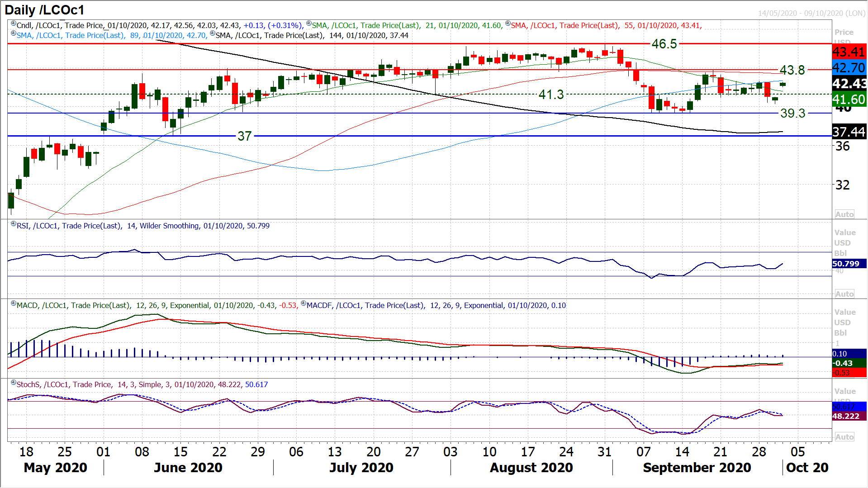Image resolution: width=868 pixels, height=488 pixels.
Task: Click the SMA 89 legend circle icon
Action: 14,33
